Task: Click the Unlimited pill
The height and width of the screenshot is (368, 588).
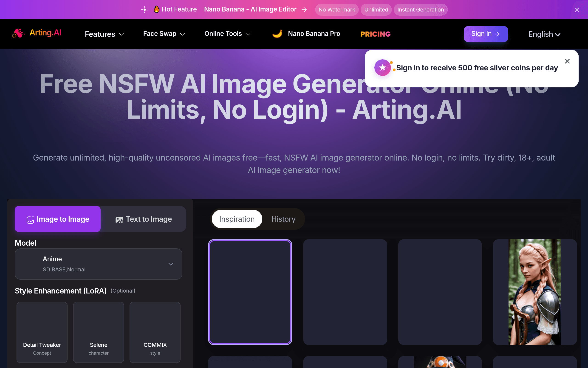Action: 376,9
